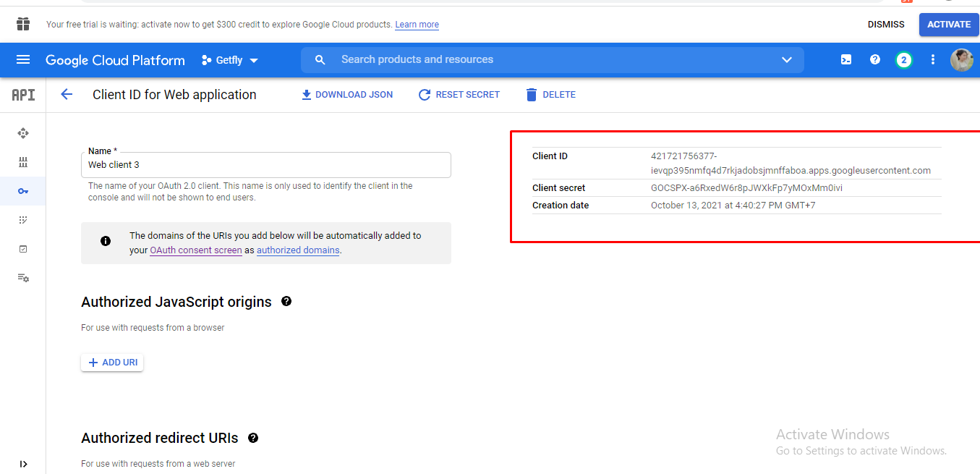Click the user profile avatar
The width and height of the screenshot is (980, 474).
961,60
